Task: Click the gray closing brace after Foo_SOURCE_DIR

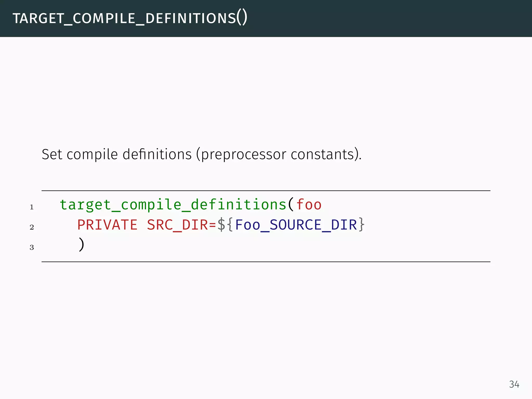Action: pos(362,225)
